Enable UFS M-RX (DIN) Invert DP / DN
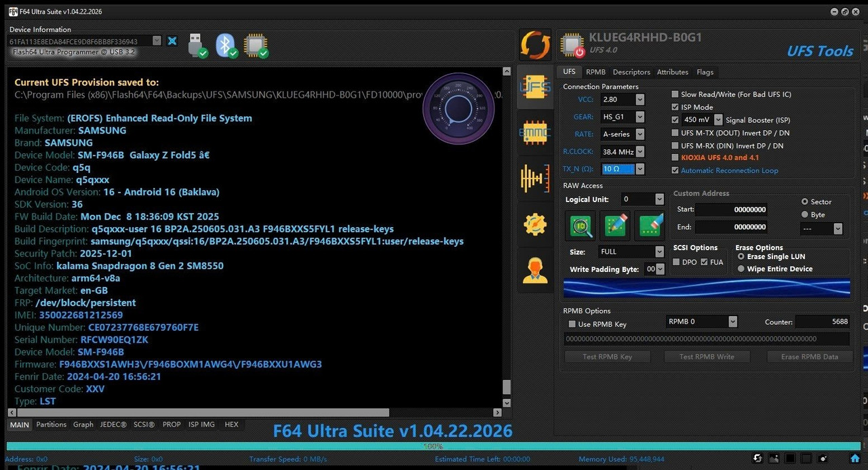The height and width of the screenshot is (470, 868). 675,146
